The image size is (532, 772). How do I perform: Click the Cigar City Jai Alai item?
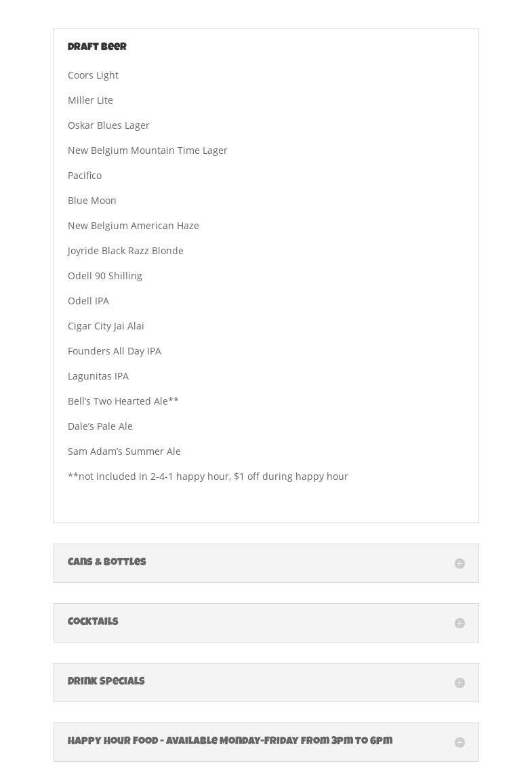(x=106, y=326)
